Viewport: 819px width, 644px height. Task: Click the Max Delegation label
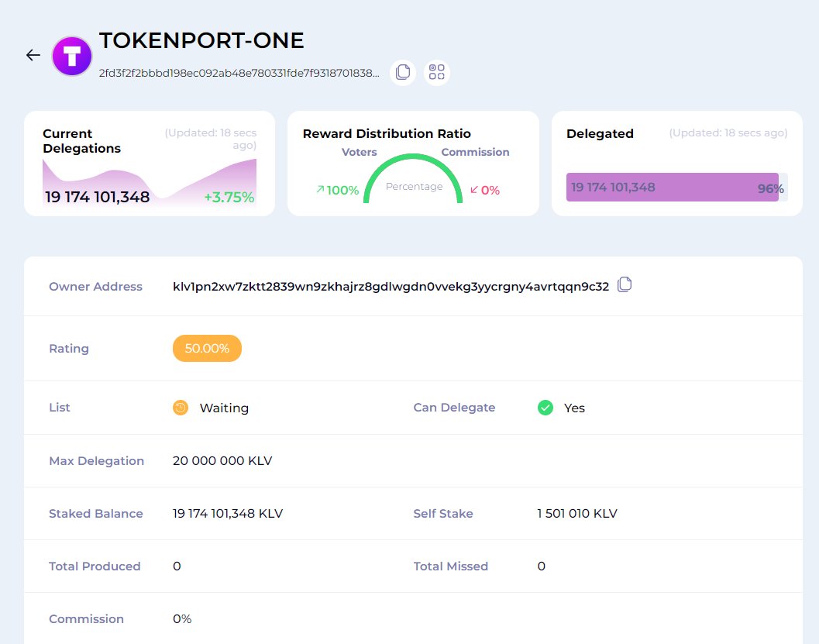pyautogui.click(x=97, y=460)
